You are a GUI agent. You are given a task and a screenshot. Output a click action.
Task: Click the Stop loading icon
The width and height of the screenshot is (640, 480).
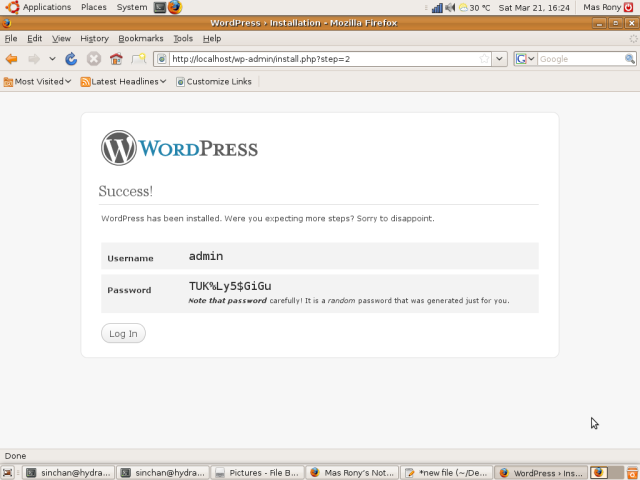click(x=94, y=59)
